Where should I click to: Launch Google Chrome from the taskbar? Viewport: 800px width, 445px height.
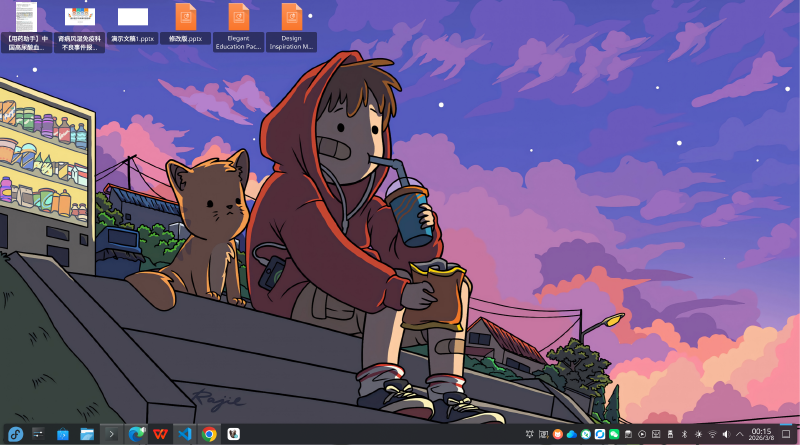pos(209,434)
